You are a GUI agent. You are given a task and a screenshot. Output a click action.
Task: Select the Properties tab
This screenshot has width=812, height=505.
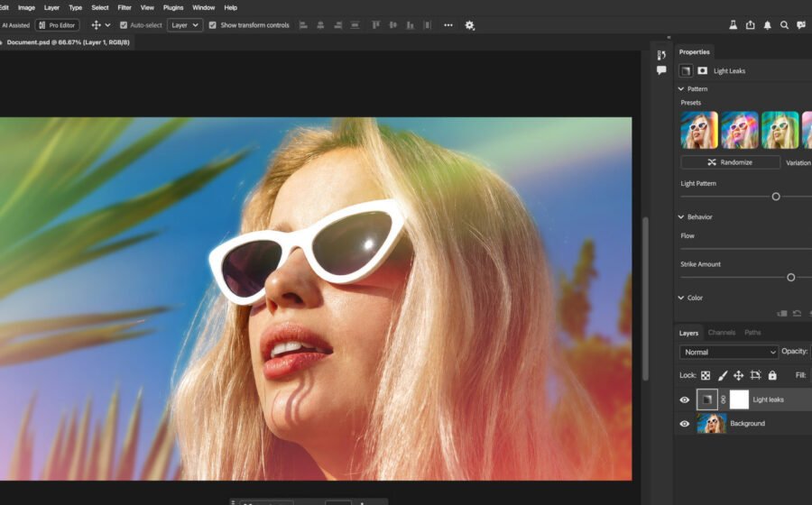coord(695,51)
